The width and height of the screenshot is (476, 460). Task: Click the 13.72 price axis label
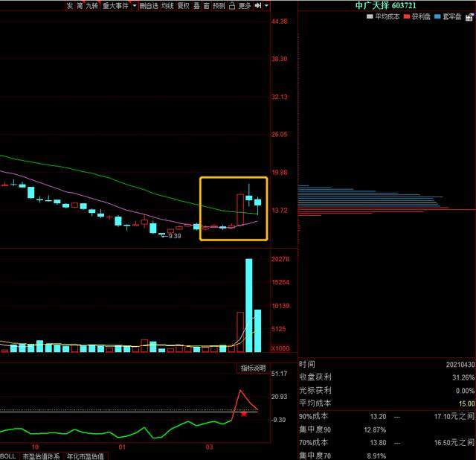[x=280, y=210]
